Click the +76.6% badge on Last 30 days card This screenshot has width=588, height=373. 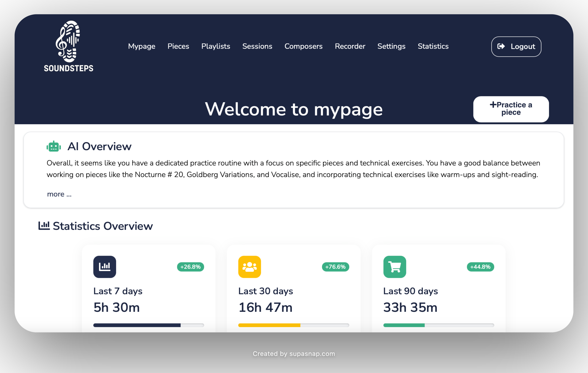pos(335,267)
